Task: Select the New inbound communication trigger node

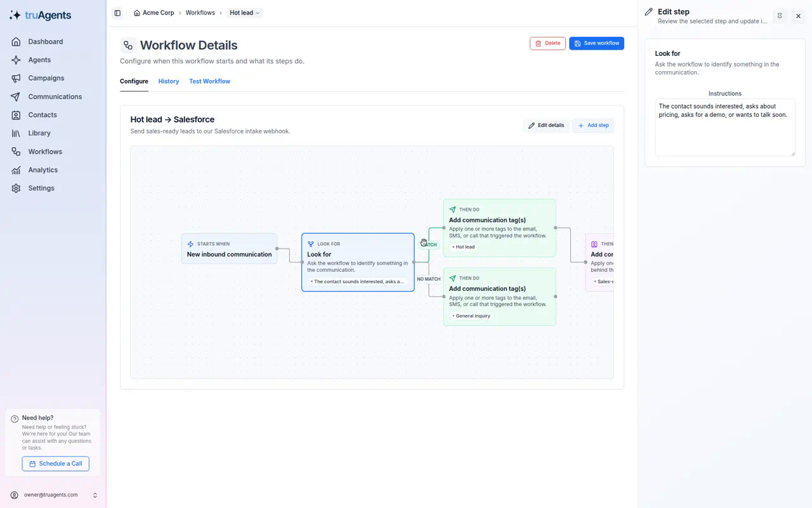Action: [229, 249]
